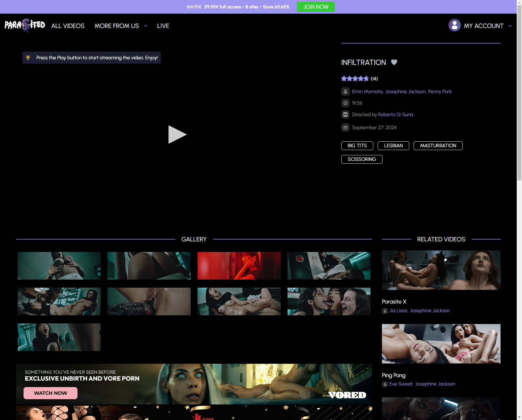Click the WATCH NOW banner button
This screenshot has height=420, width=522.
pyautogui.click(x=50, y=393)
